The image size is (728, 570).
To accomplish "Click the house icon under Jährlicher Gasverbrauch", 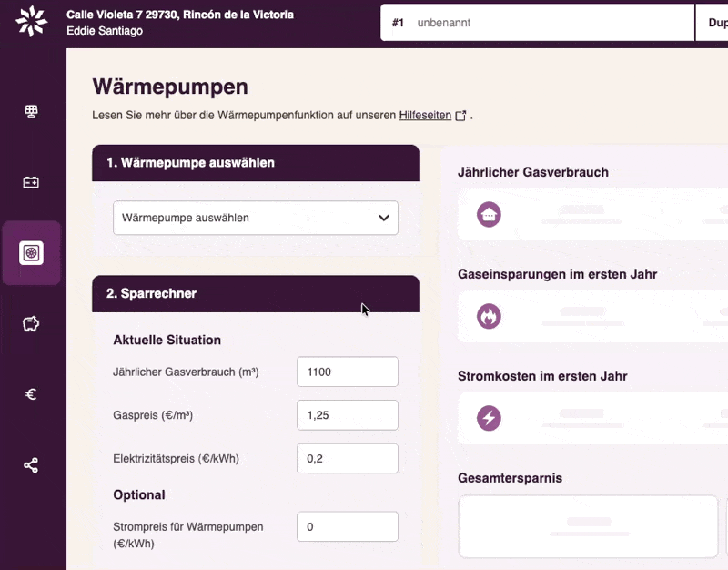I will 490,215.
